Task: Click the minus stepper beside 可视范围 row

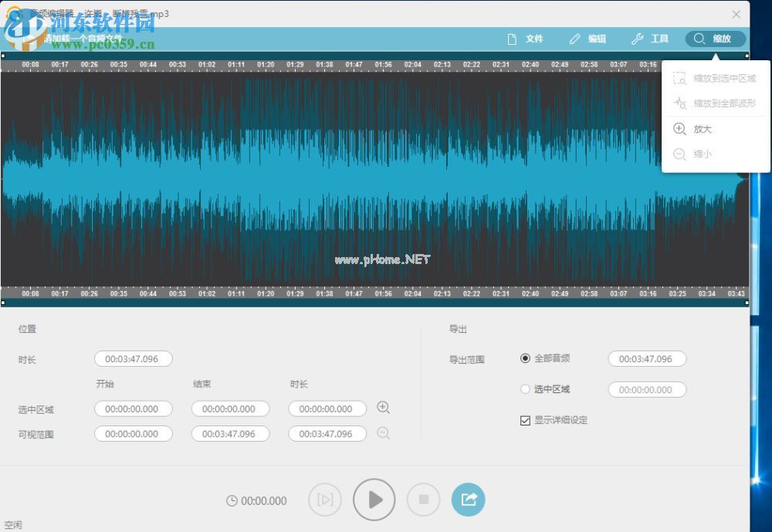Action: (x=384, y=434)
